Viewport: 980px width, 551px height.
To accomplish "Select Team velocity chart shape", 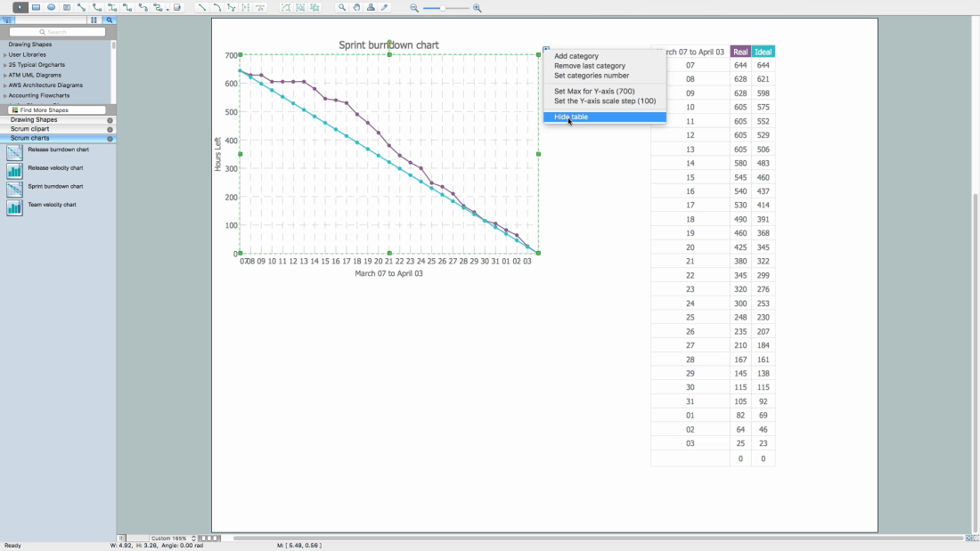I will 14,207.
